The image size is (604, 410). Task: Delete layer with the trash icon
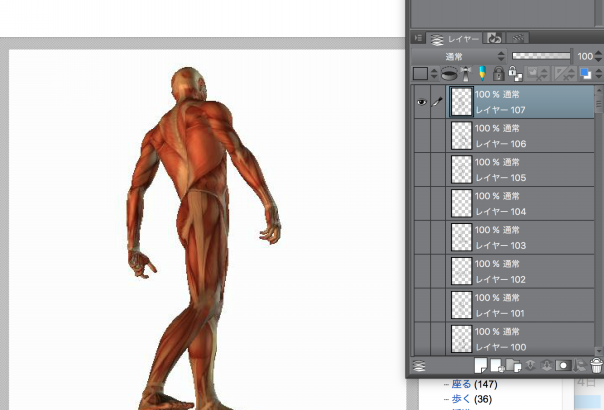pos(597,366)
